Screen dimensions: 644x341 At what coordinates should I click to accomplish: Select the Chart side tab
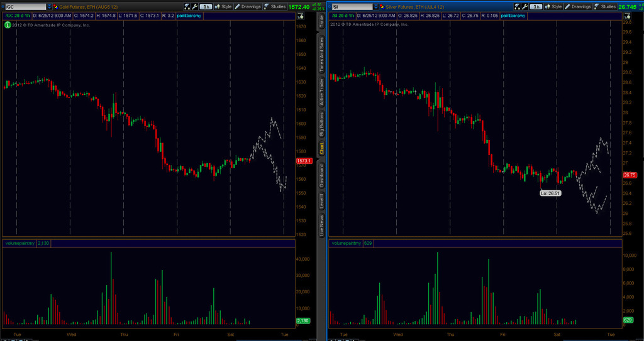click(x=321, y=149)
